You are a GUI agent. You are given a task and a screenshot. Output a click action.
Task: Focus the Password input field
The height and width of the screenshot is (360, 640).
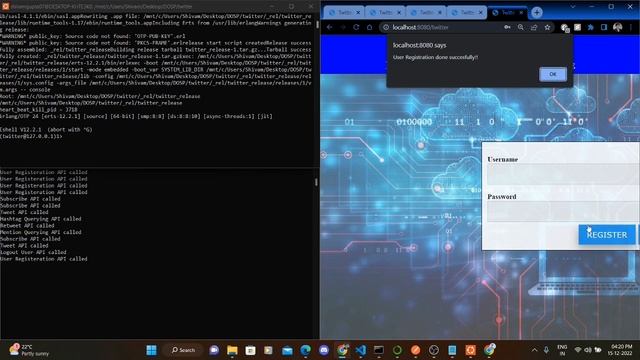point(563,211)
